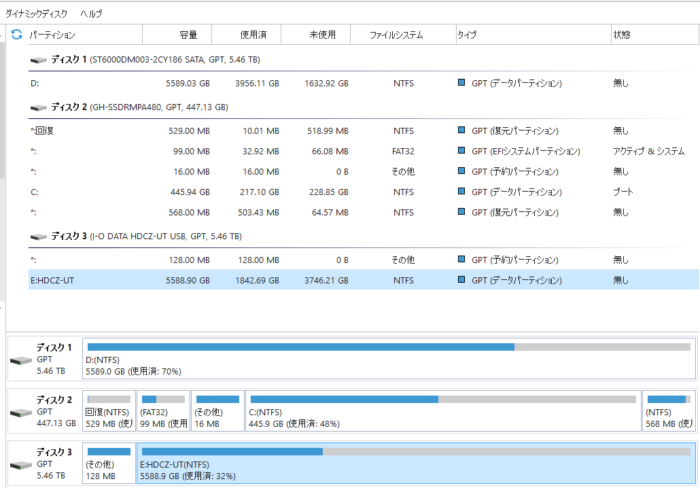700x488 pixels.
Task: Select the (FAT32) 99 MB block in disk map
Action: (x=162, y=411)
